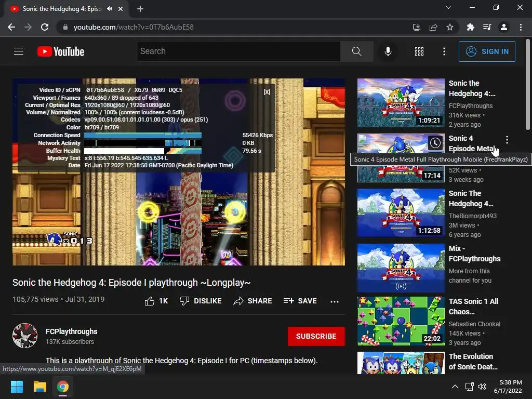Click the video title text
This screenshot has width=532, height=399.
[131, 283]
